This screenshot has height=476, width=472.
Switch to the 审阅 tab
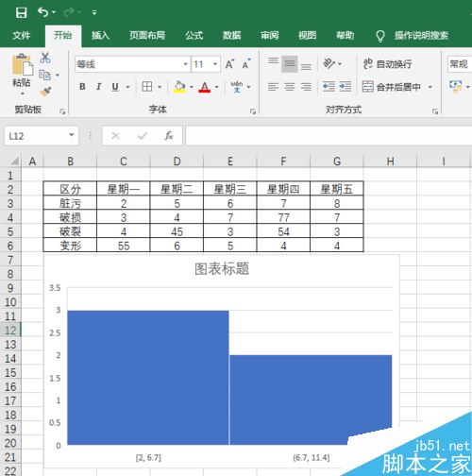270,35
